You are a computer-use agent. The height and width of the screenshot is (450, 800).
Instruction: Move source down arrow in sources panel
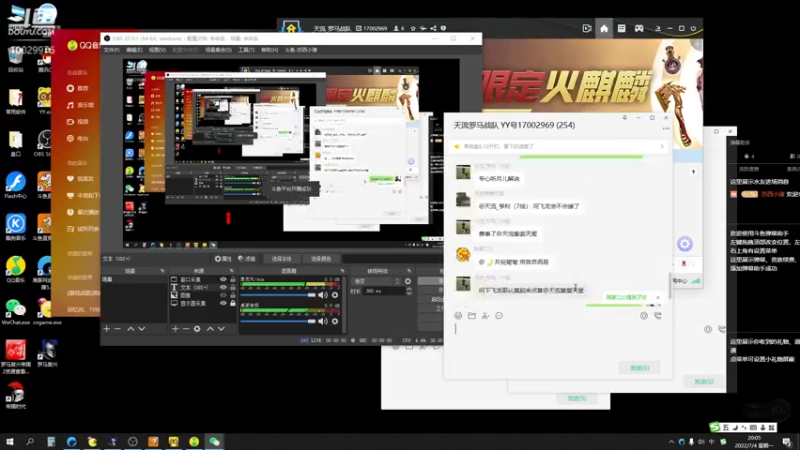221,329
